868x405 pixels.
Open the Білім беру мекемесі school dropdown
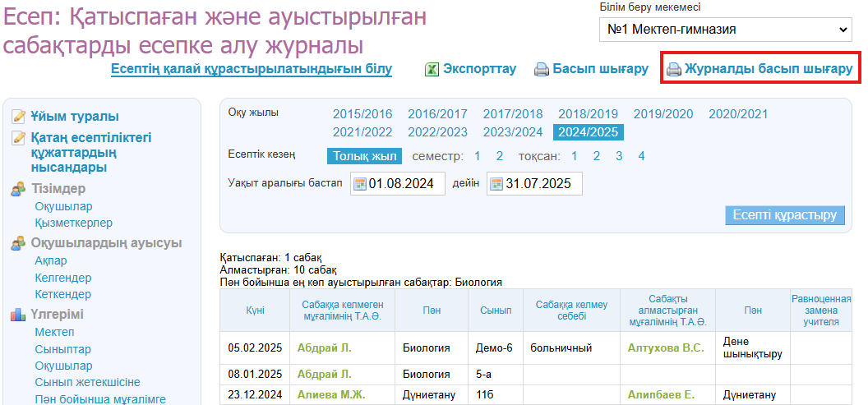click(726, 30)
